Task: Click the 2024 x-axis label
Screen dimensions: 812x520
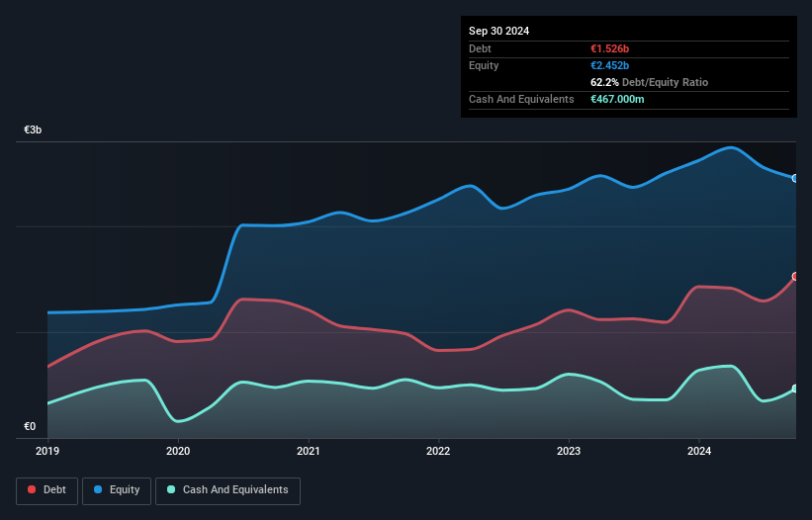Action: [699, 451]
